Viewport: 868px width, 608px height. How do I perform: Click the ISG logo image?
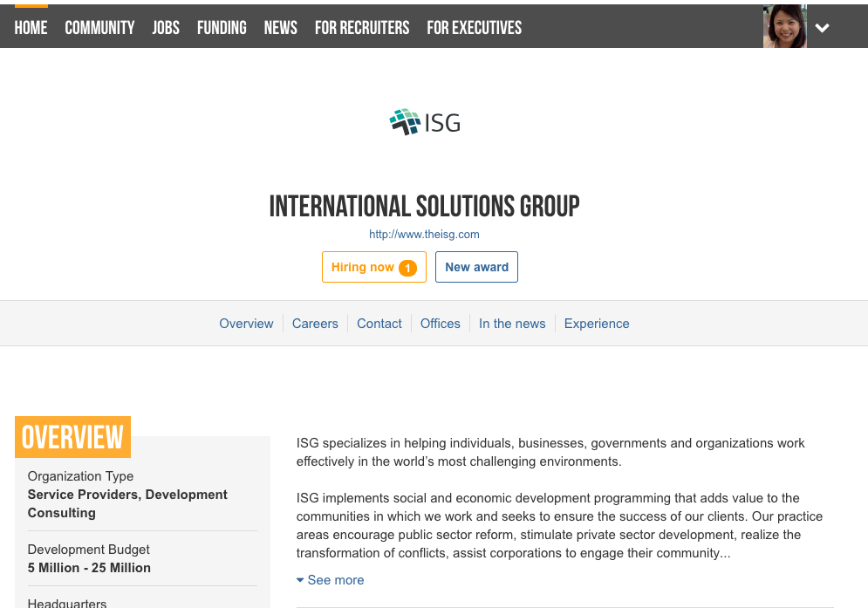click(425, 122)
